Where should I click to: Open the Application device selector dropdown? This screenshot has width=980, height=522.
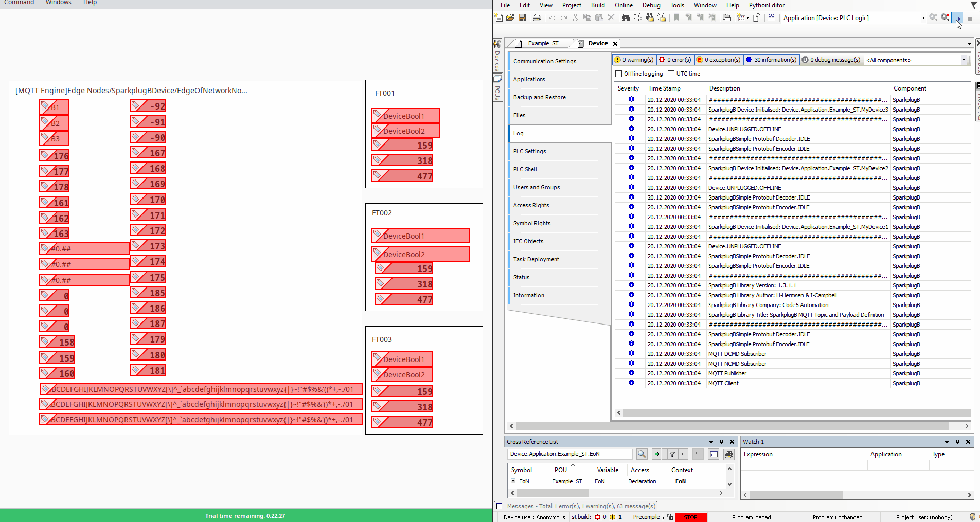[923, 18]
